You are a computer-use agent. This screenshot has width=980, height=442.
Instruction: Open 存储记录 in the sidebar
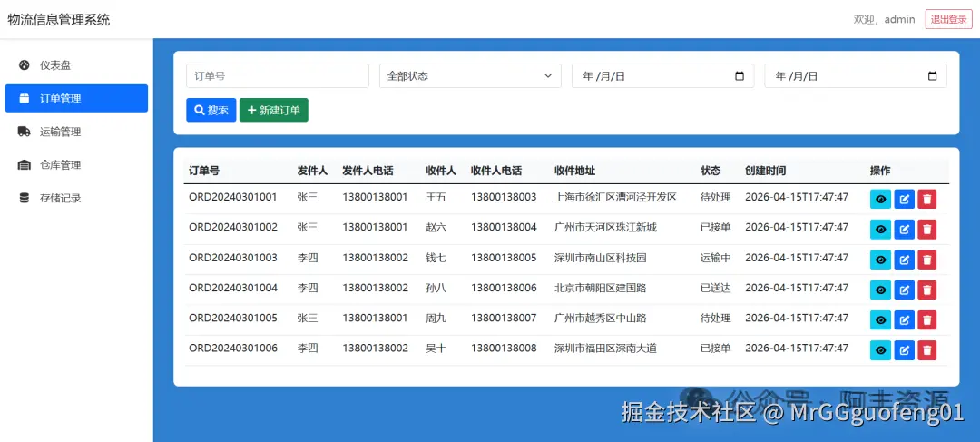(76, 198)
